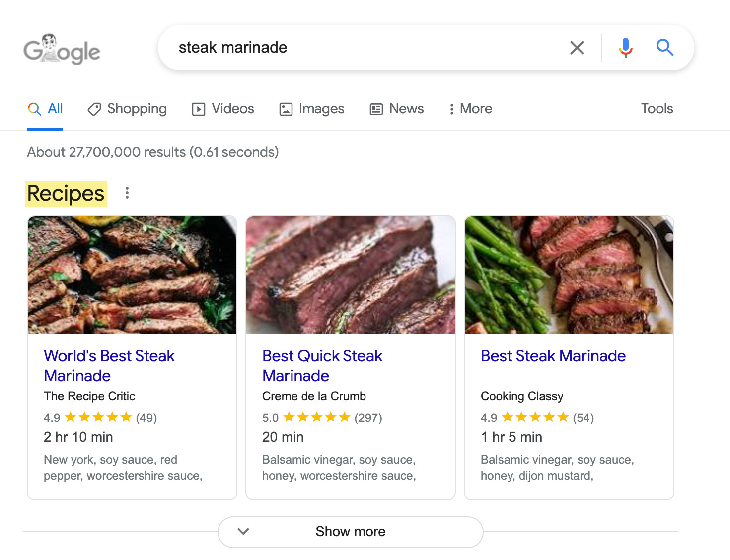Click the Google logo
Image resolution: width=730 pixels, height=560 pixels.
(x=62, y=49)
